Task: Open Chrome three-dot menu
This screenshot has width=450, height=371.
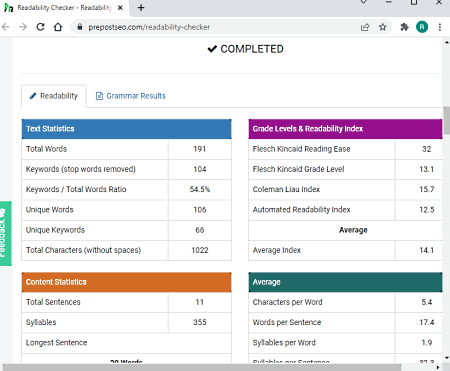Action: (x=440, y=27)
